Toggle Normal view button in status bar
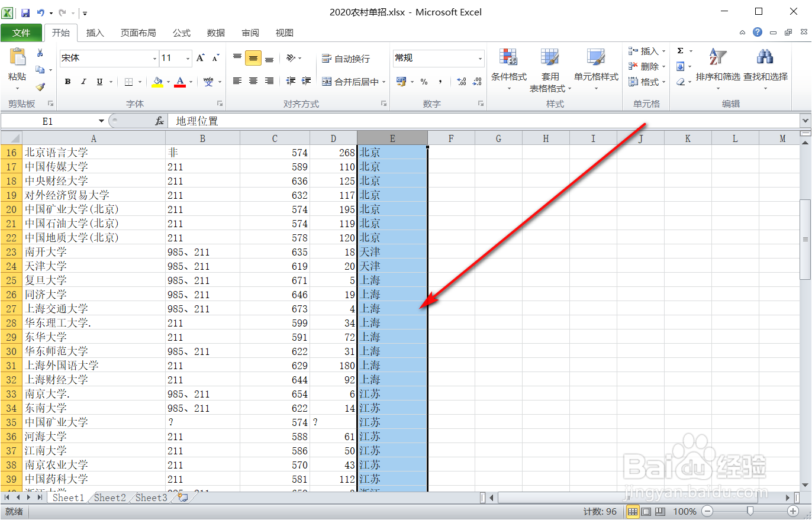The image size is (812, 520). point(633,511)
